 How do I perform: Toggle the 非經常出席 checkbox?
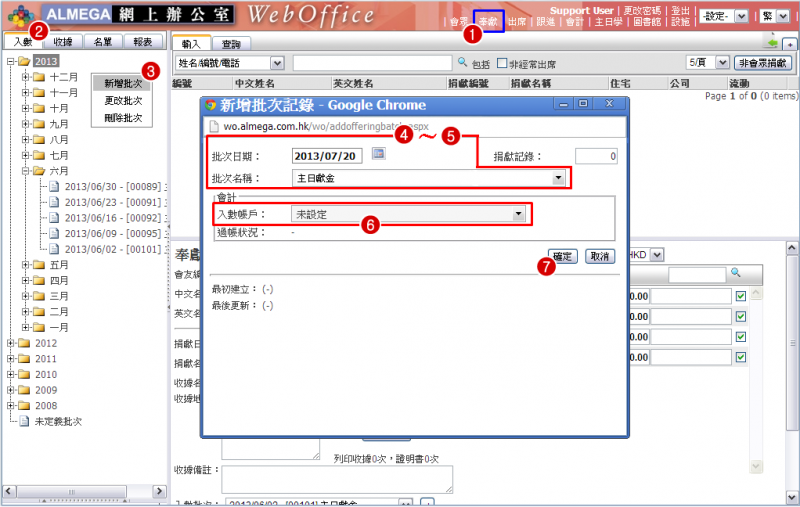pos(502,63)
